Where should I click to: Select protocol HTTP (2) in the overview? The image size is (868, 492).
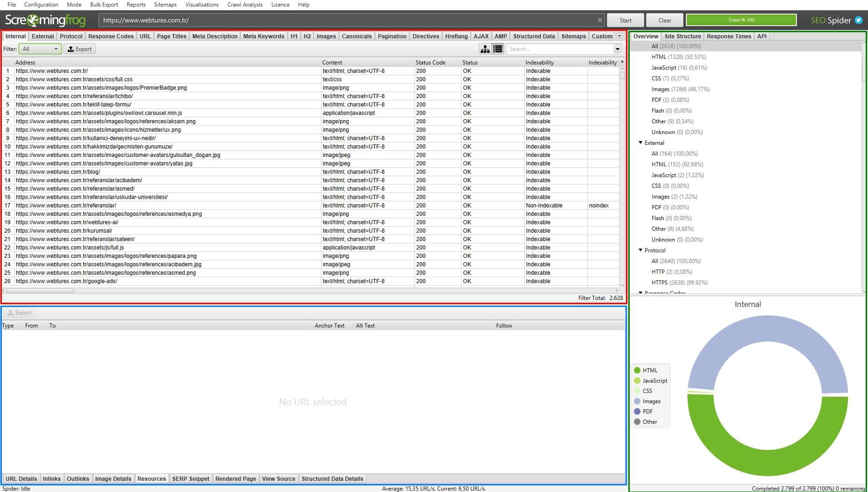point(672,272)
